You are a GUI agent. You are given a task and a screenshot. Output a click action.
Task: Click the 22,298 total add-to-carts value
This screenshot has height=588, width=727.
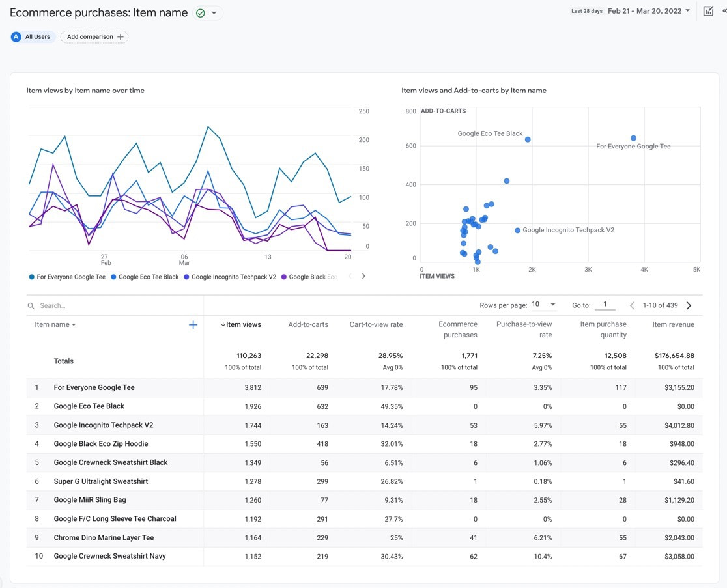[317, 356]
